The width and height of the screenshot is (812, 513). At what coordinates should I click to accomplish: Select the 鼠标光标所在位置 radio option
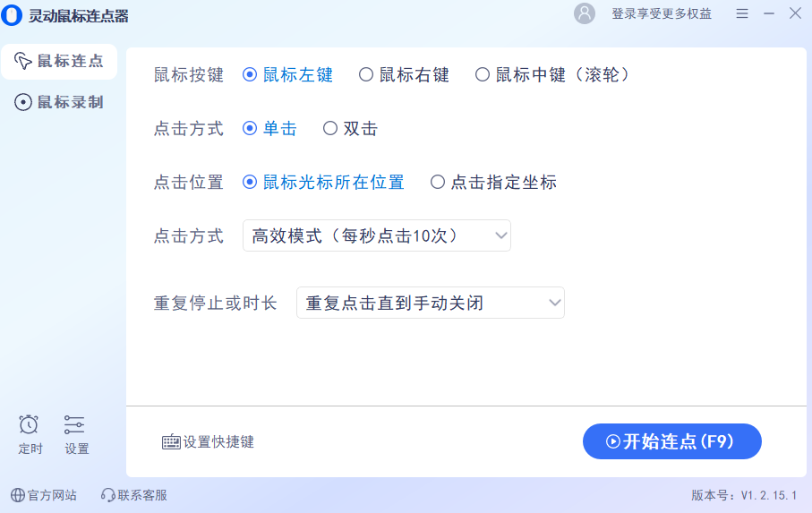pos(250,183)
